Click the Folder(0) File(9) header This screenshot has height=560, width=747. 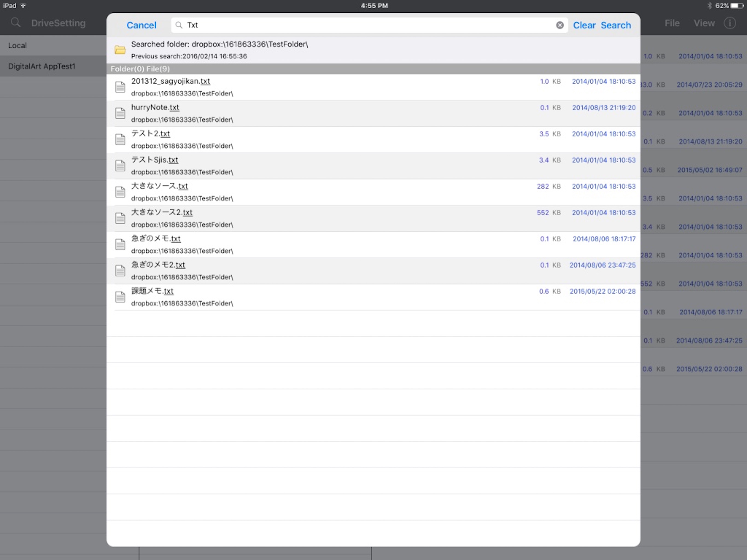click(x=373, y=69)
